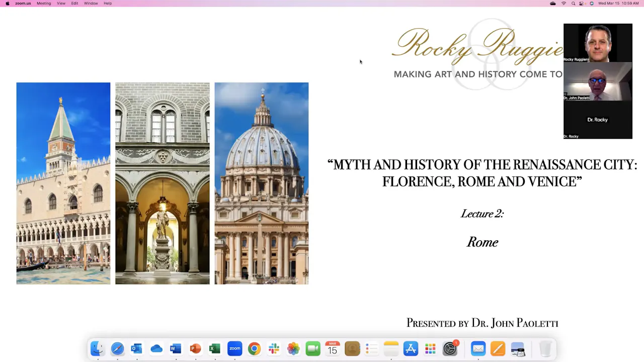Open Outlook from the Dock

[x=136, y=348]
